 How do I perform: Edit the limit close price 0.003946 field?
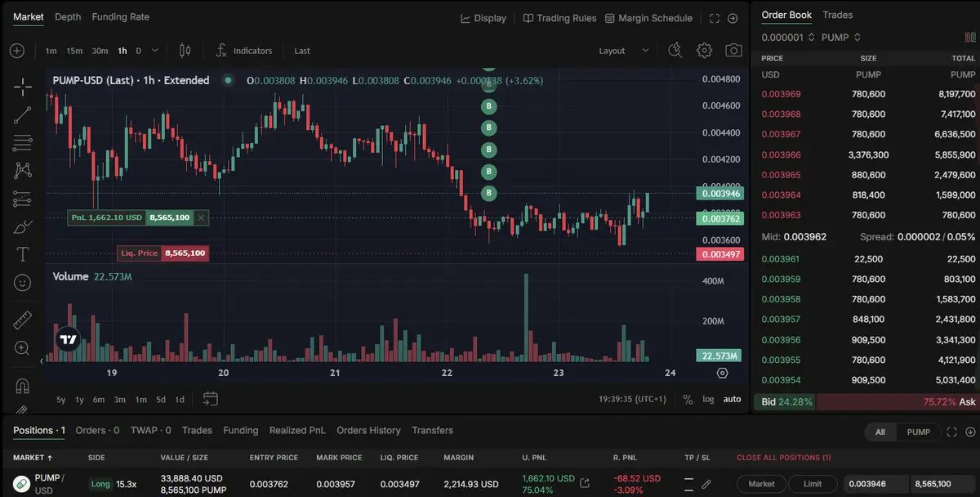tap(875, 484)
